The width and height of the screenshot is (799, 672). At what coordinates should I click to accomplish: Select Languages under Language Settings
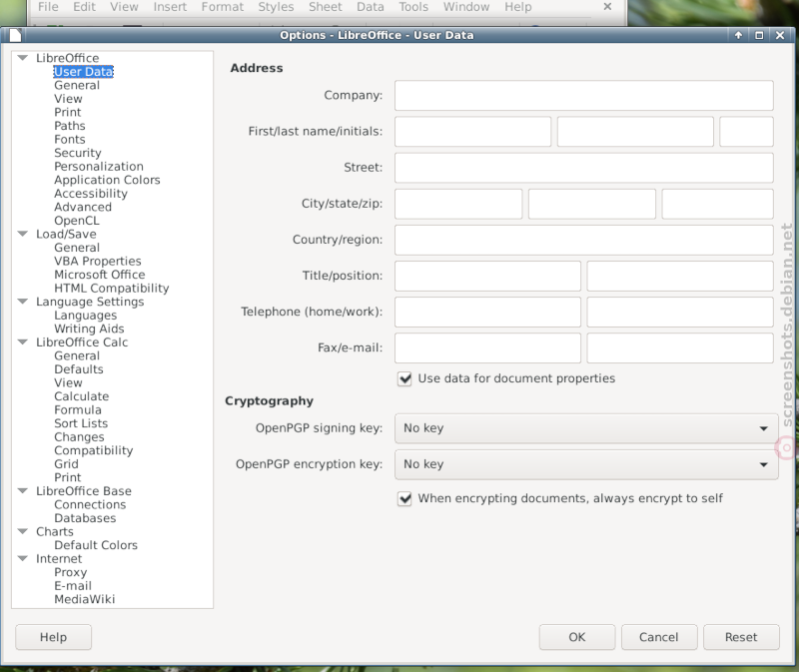pyautogui.click(x=86, y=316)
